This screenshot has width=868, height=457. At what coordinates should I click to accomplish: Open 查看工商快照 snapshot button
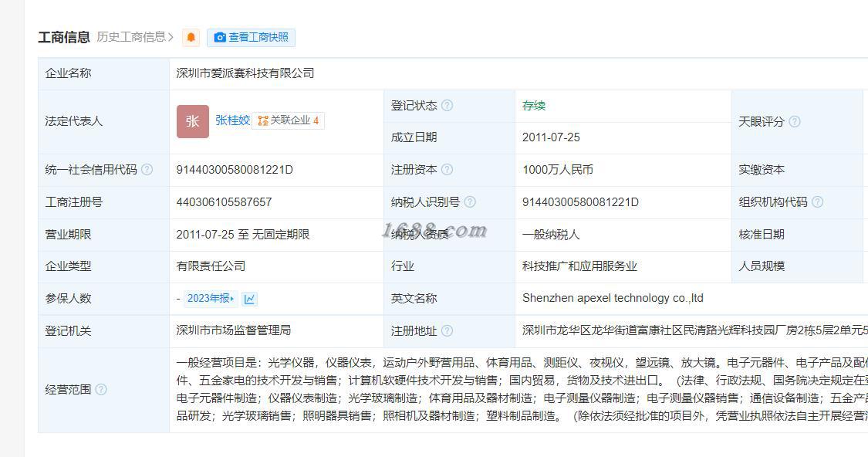click(252, 37)
